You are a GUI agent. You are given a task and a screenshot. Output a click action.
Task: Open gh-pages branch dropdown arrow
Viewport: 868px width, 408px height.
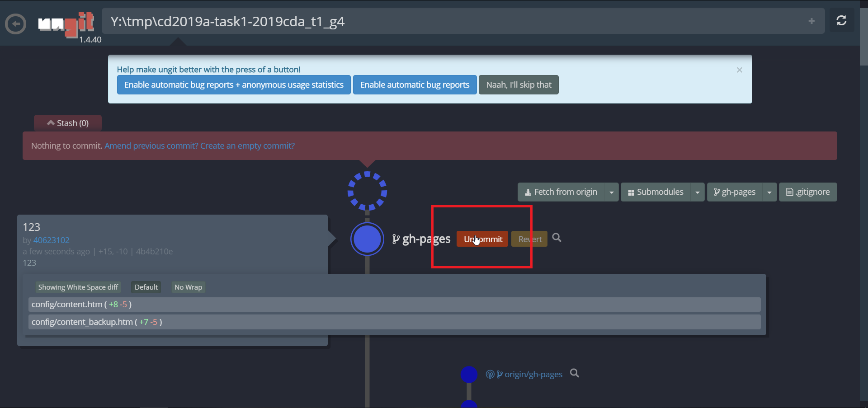pyautogui.click(x=769, y=192)
